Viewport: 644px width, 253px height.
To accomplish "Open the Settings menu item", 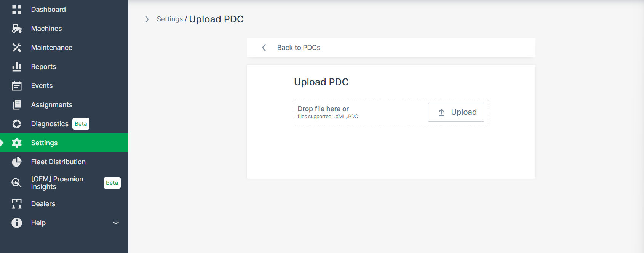I will pyautogui.click(x=44, y=143).
